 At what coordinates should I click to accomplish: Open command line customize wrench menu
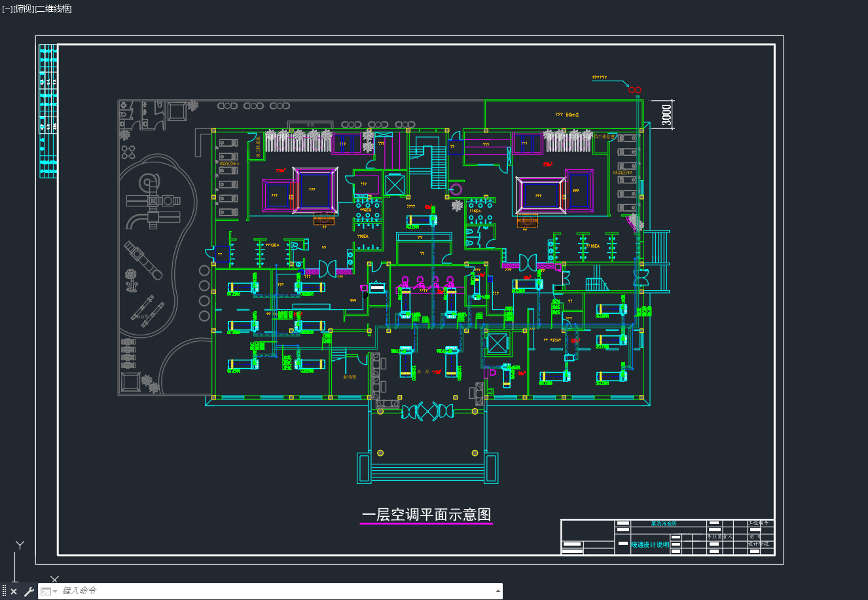[28, 591]
